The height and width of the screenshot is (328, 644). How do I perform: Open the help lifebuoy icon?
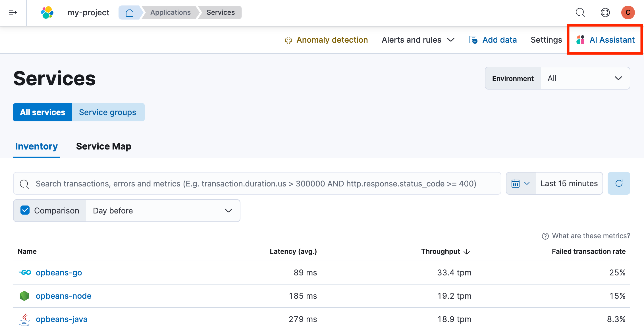coord(605,13)
